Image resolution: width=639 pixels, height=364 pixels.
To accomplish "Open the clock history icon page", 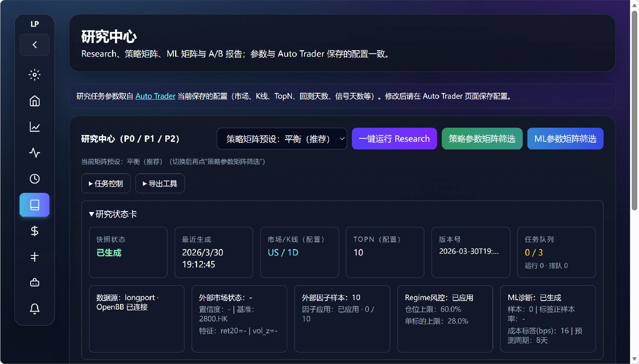I will point(35,179).
